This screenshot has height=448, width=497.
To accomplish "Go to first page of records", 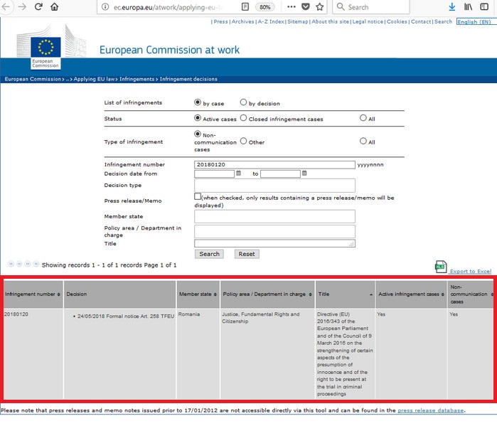I will tap(11, 264).
